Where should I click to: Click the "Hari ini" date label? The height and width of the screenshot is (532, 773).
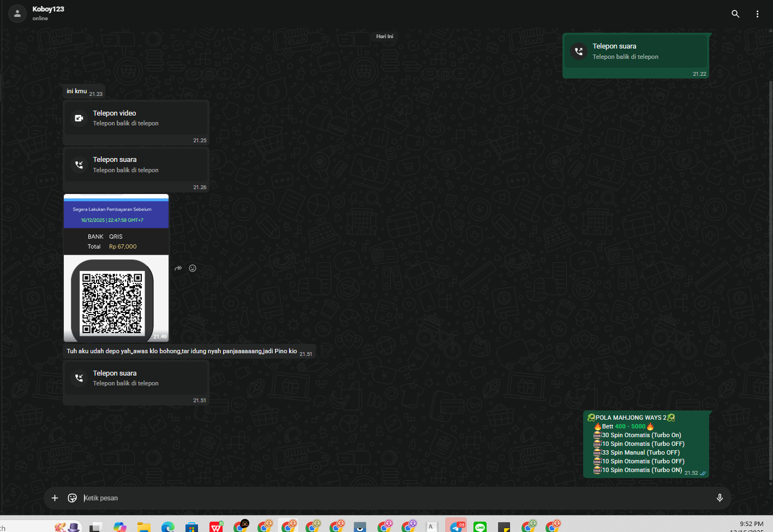pyautogui.click(x=385, y=37)
